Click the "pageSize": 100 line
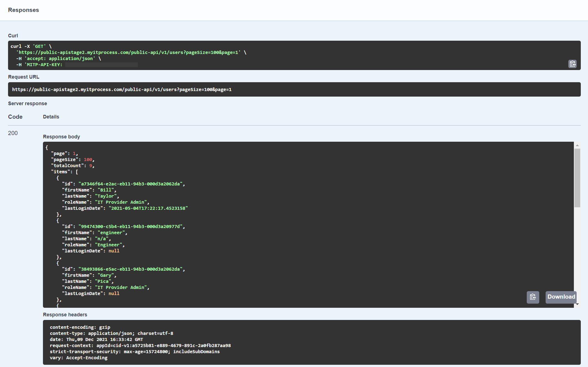588x367 pixels. click(73, 159)
